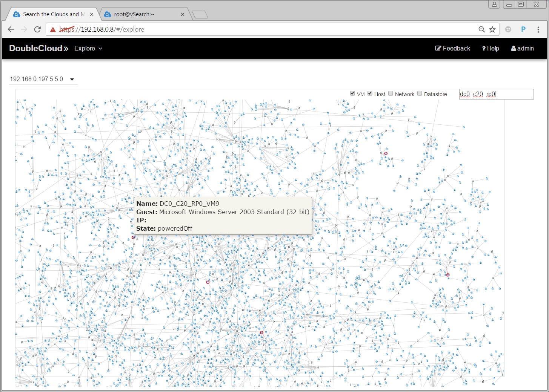Click the insecure connection warning triangle

[x=53, y=29]
